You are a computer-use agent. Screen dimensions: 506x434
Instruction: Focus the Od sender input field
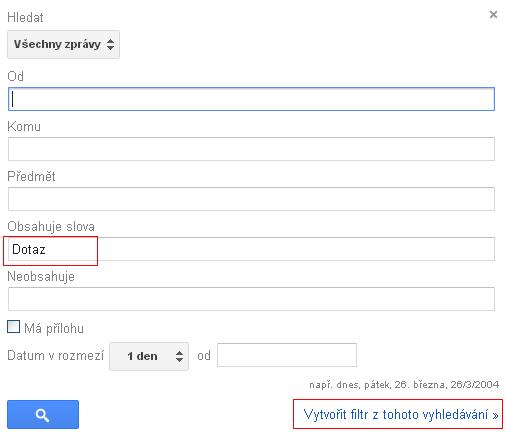coord(251,99)
